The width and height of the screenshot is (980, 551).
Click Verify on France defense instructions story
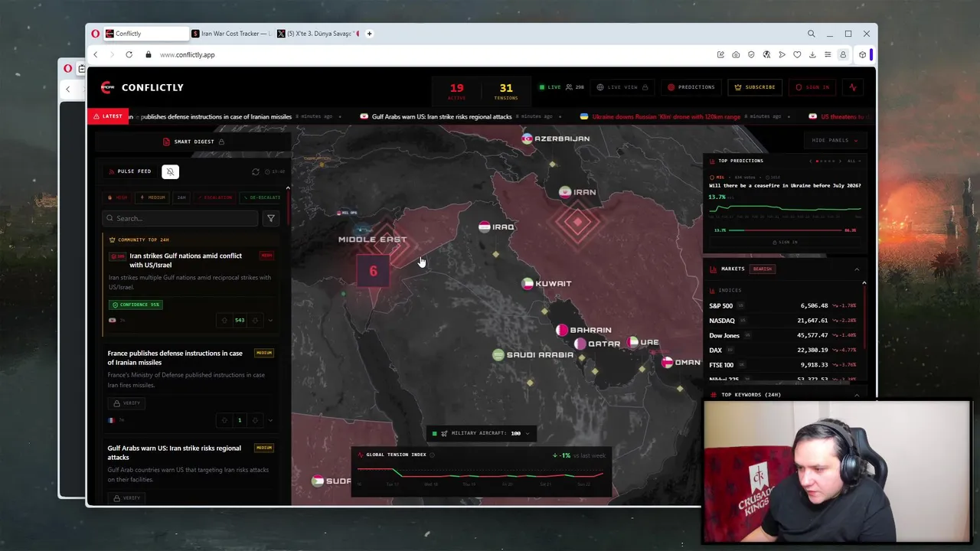126,403
